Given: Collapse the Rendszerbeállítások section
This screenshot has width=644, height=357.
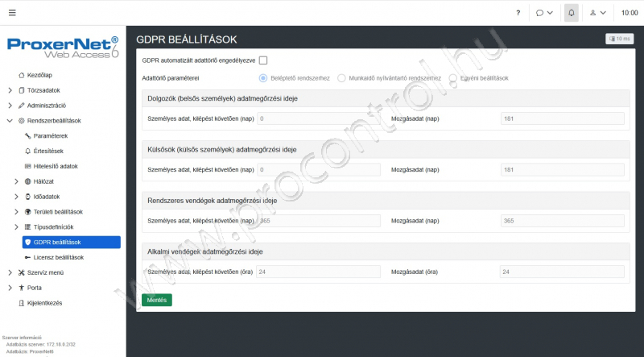Looking at the screenshot, I should 10,121.
